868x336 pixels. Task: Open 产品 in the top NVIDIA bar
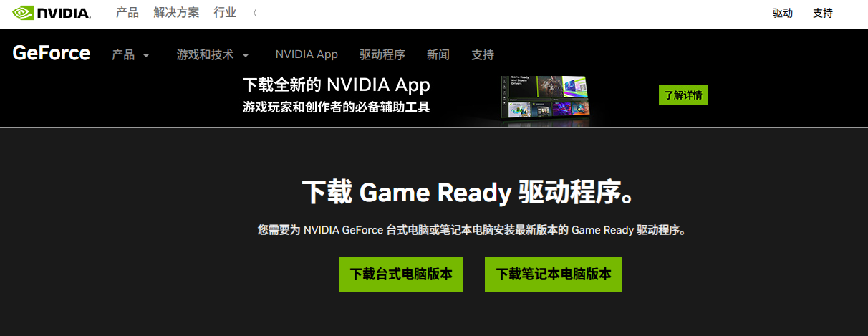127,13
